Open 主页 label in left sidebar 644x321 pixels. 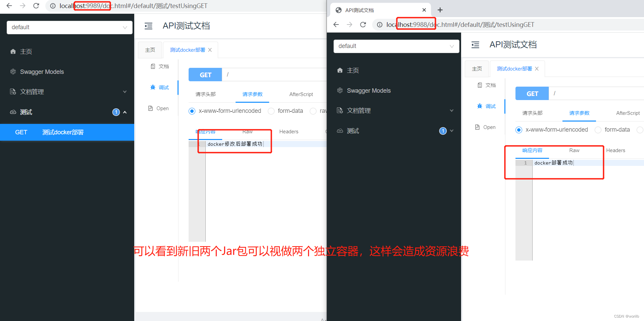click(x=26, y=51)
